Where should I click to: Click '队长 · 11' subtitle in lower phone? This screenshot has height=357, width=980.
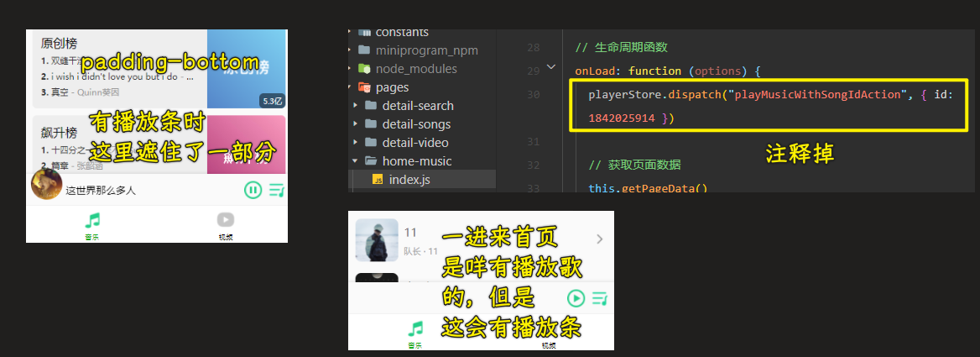pyautogui.click(x=420, y=250)
